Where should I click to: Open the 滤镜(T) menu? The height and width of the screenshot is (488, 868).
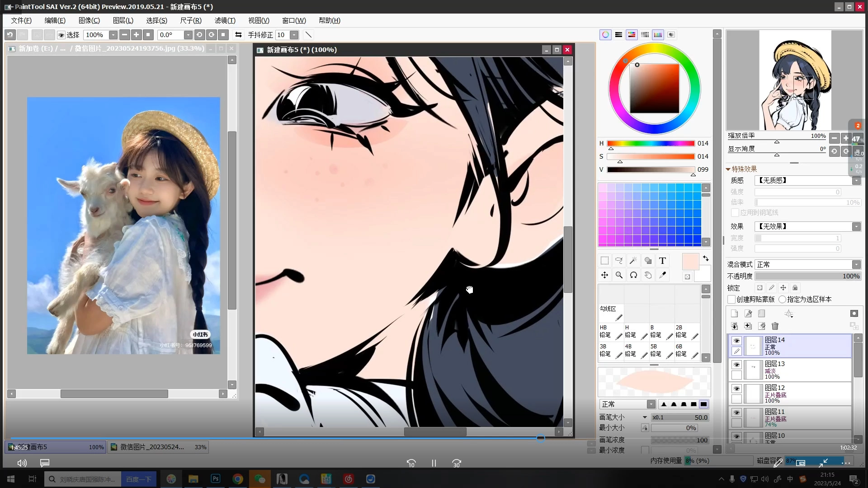point(225,21)
